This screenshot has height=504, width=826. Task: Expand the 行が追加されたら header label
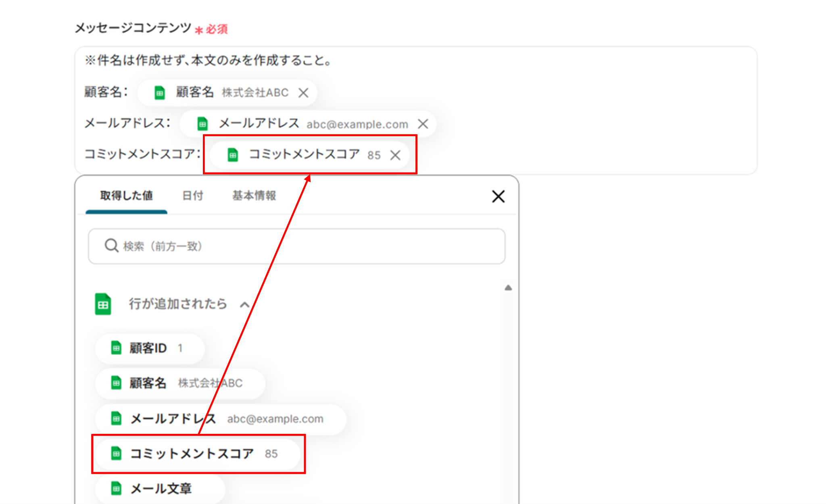point(177,304)
